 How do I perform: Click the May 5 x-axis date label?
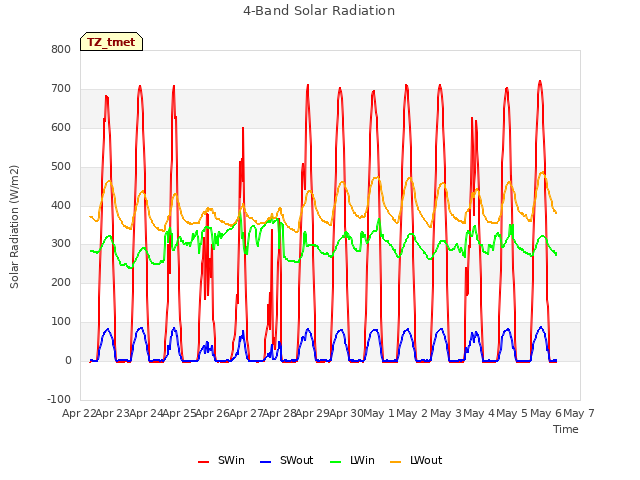click(x=512, y=413)
